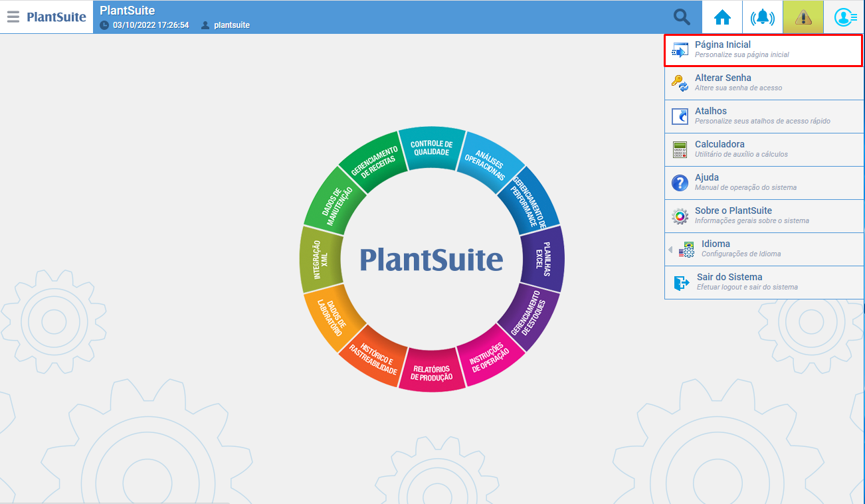Click the date and time 03/10/2022 17:26:54
This screenshot has width=865, height=504.
tap(151, 25)
